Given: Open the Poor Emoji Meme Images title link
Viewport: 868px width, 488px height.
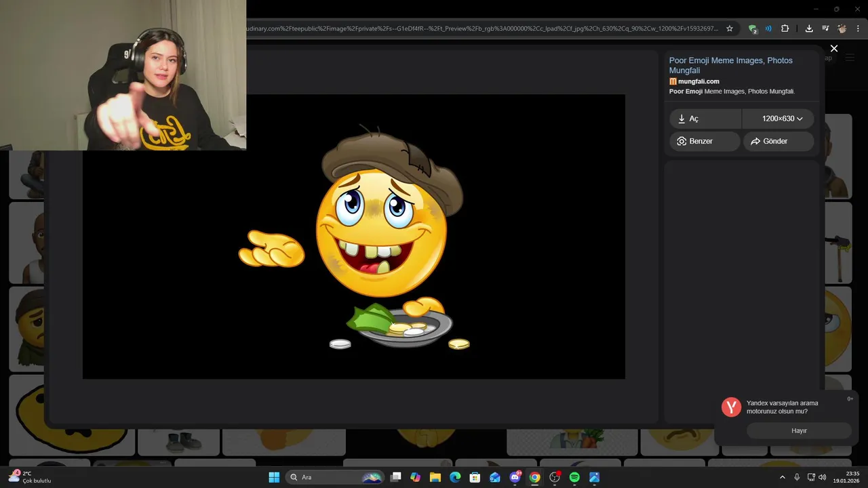Looking at the screenshot, I should 730,65.
